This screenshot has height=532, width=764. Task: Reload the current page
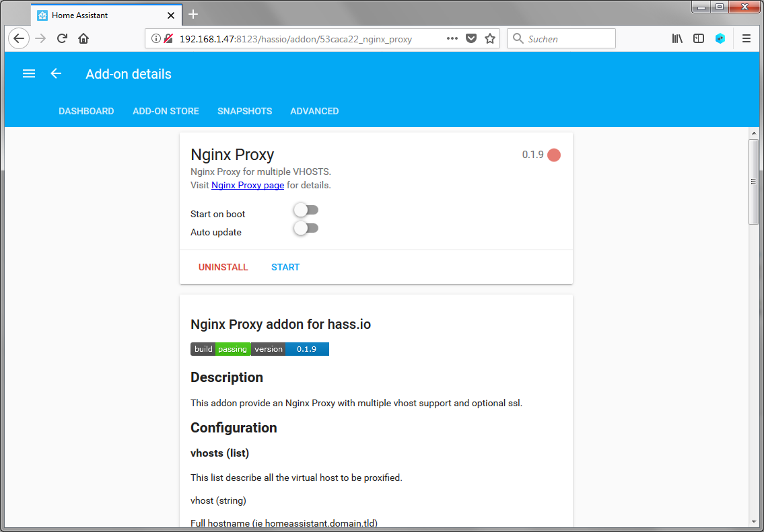[x=62, y=38]
